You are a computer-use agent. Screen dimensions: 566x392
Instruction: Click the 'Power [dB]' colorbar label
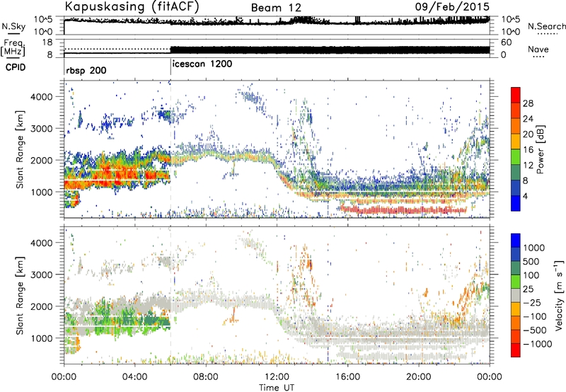click(x=541, y=149)
